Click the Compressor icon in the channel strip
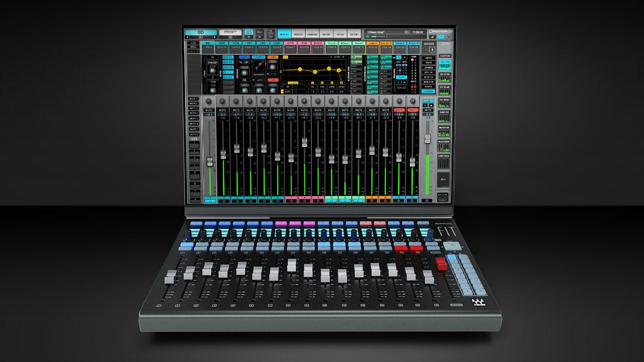 click(x=273, y=57)
